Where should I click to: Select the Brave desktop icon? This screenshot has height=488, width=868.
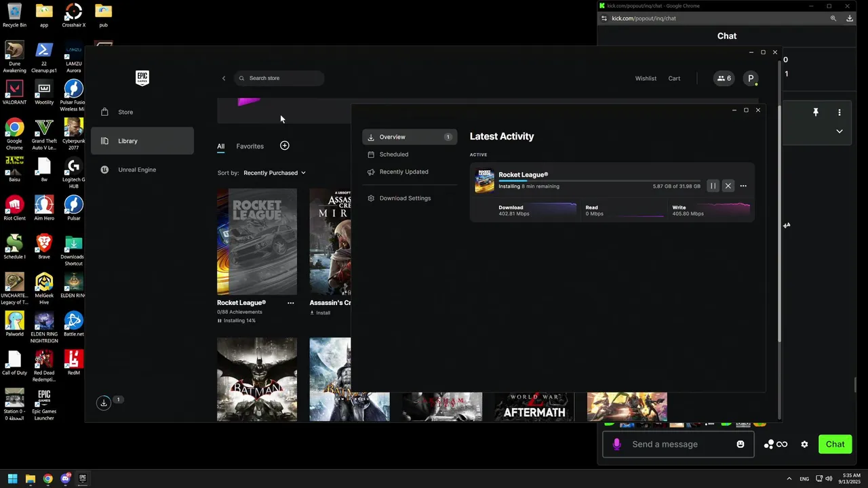pos(44,247)
